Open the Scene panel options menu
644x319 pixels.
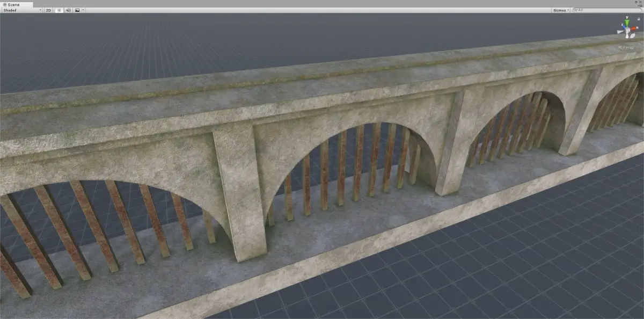(640, 6)
